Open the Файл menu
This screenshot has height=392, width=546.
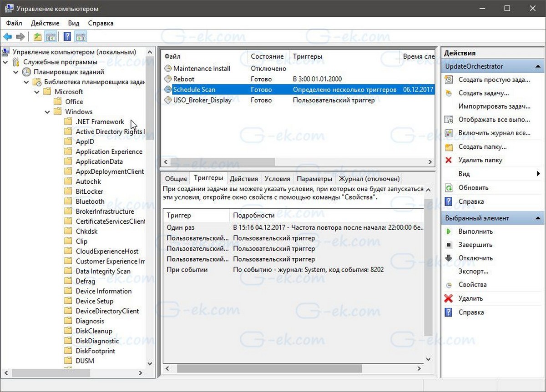click(14, 23)
